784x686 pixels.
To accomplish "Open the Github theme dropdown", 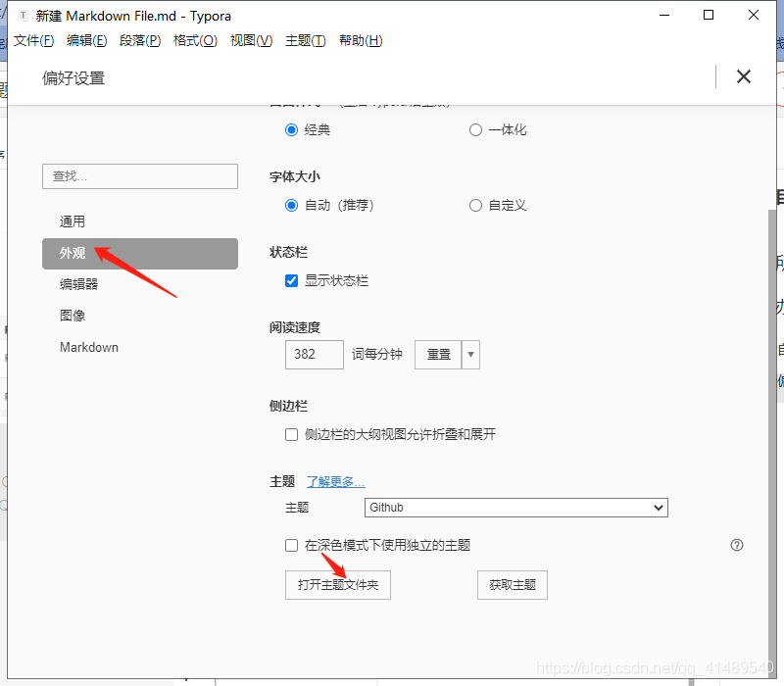I will tap(516, 508).
